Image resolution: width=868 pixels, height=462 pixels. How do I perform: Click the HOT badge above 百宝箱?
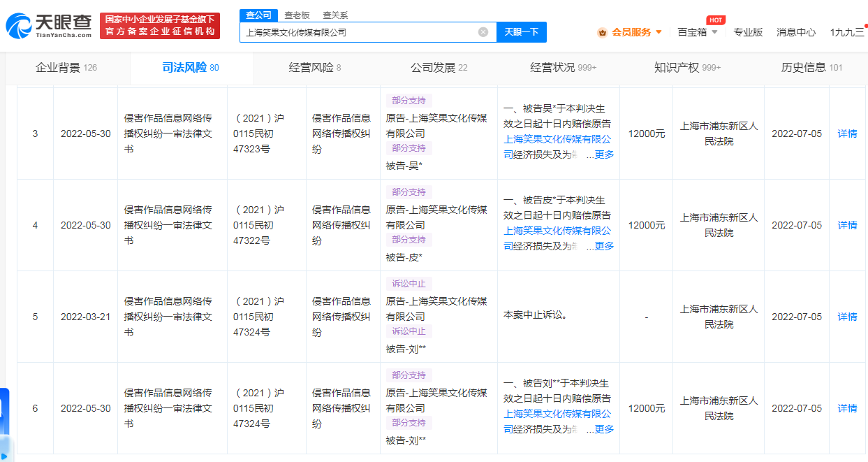pyautogui.click(x=715, y=20)
